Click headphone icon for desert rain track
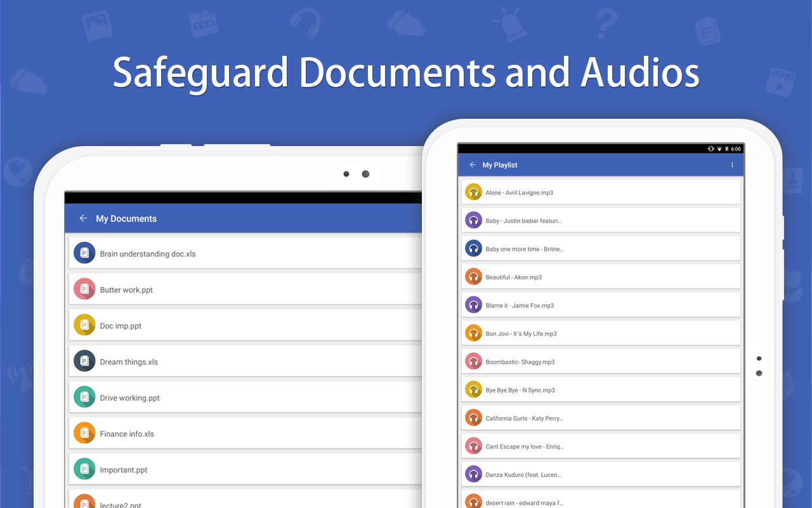Image resolution: width=812 pixels, height=508 pixels. pyautogui.click(x=473, y=502)
